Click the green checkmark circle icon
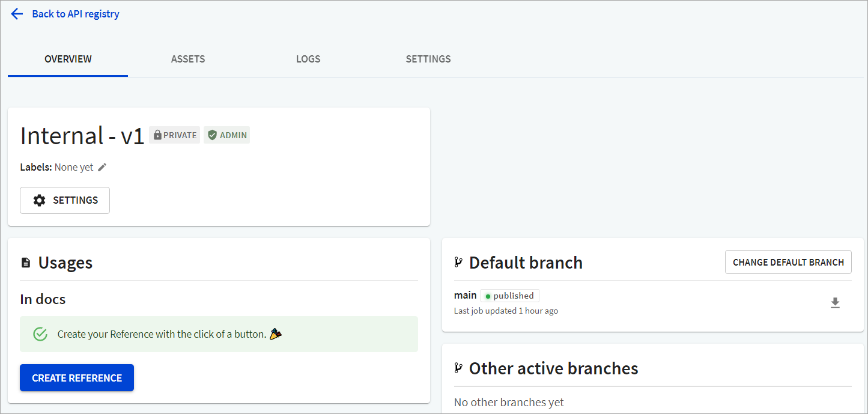The width and height of the screenshot is (868, 414). tap(40, 334)
